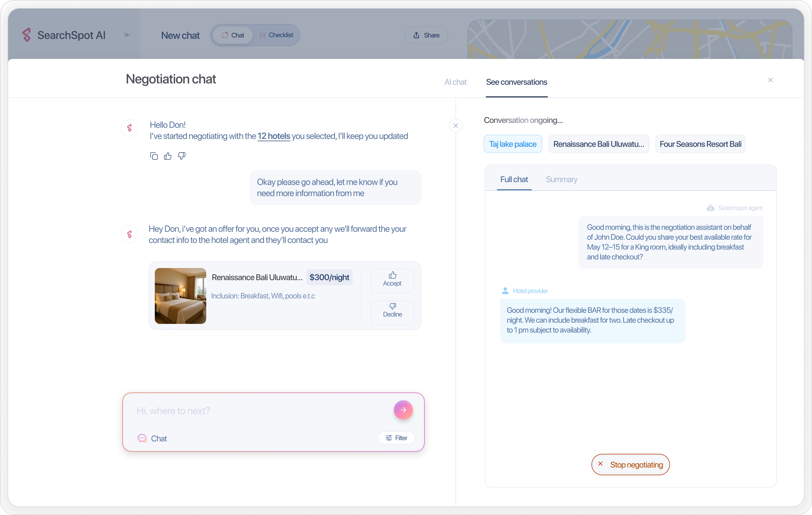Select Renaissance Bali Uluwatu conversation chip

tap(598, 144)
